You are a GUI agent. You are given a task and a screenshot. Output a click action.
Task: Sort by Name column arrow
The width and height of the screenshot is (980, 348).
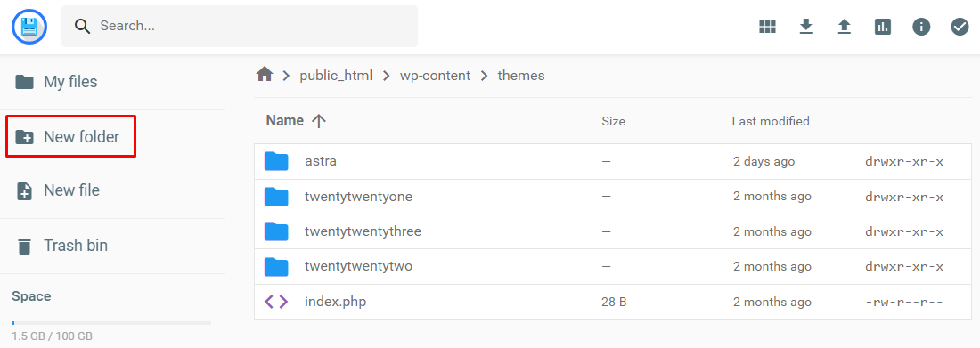319,121
